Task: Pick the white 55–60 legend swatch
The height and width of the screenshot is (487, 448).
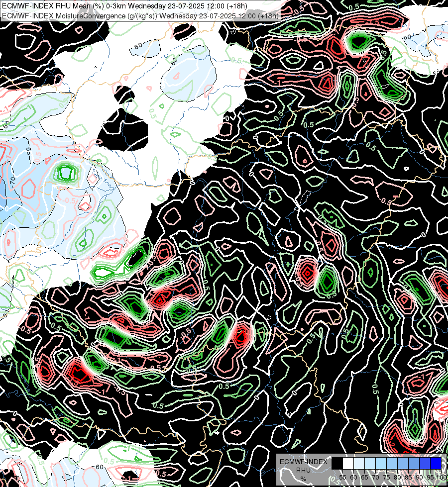Action: [348, 463]
